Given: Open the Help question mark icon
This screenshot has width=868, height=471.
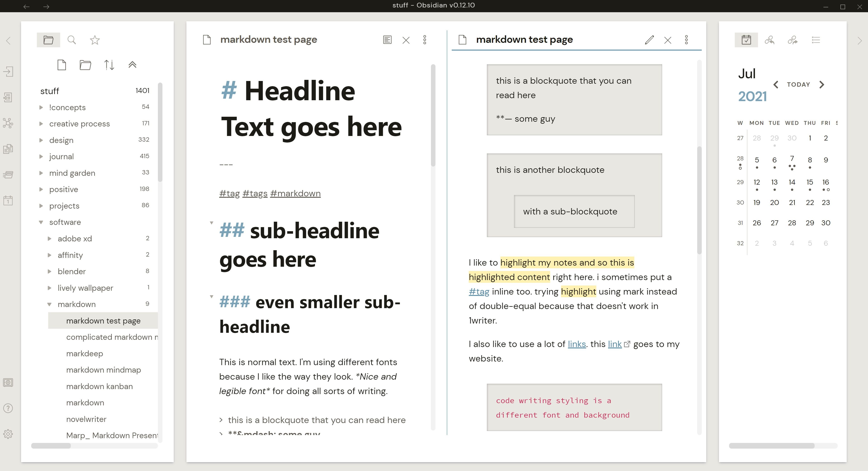Looking at the screenshot, I should pyautogui.click(x=8, y=408).
